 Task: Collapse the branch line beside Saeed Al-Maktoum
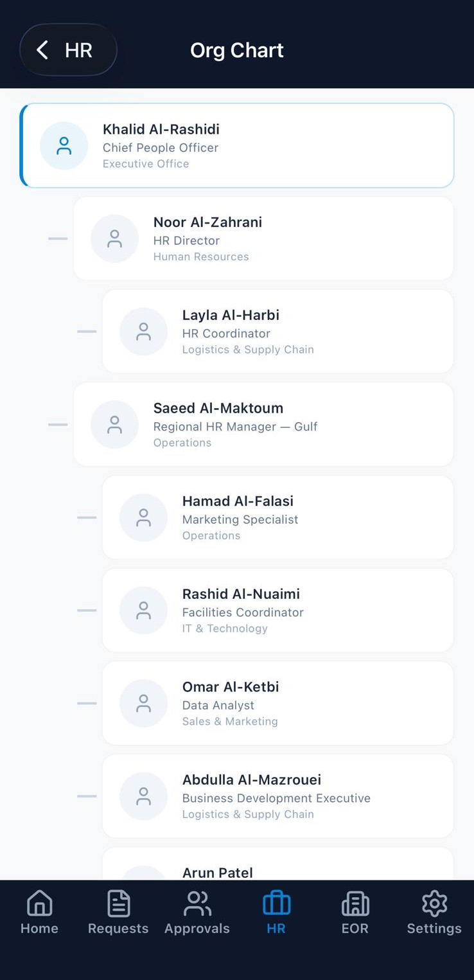(58, 425)
